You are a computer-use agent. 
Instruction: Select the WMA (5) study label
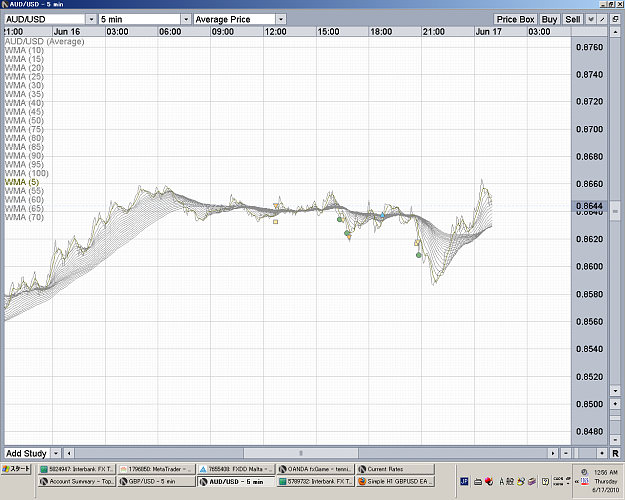pyautogui.click(x=22, y=182)
